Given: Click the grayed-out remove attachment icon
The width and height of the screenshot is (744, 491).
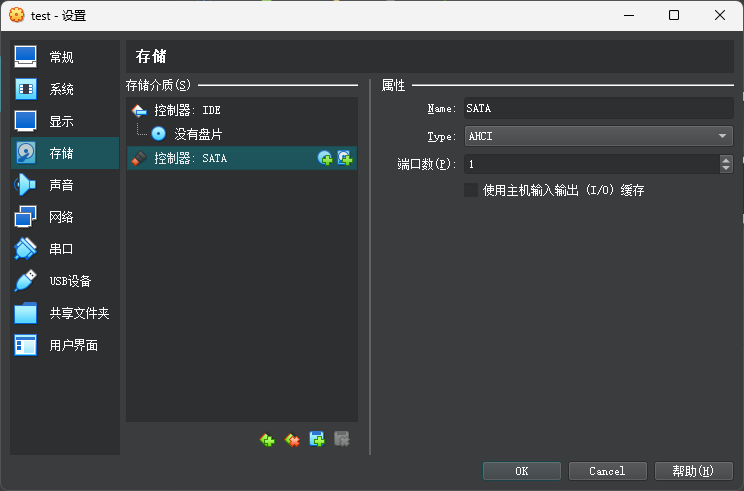Looking at the screenshot, I should (x=342, y=439).
